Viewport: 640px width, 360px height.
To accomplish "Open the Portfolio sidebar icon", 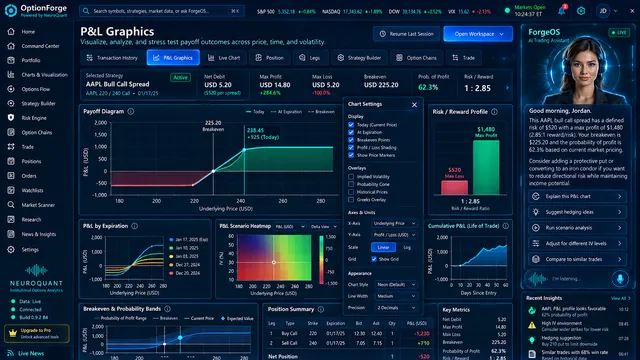I will click(x=11, y=60).
